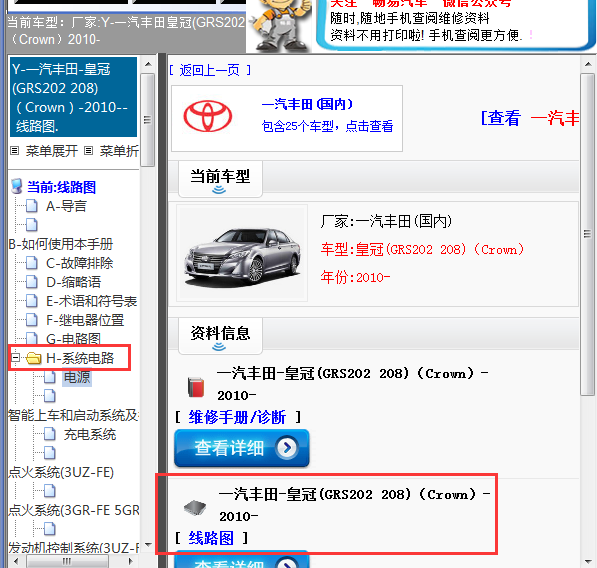
Task: Click the page icon next to A-导言
Action: pyautogui.click(x=32, y=206)
